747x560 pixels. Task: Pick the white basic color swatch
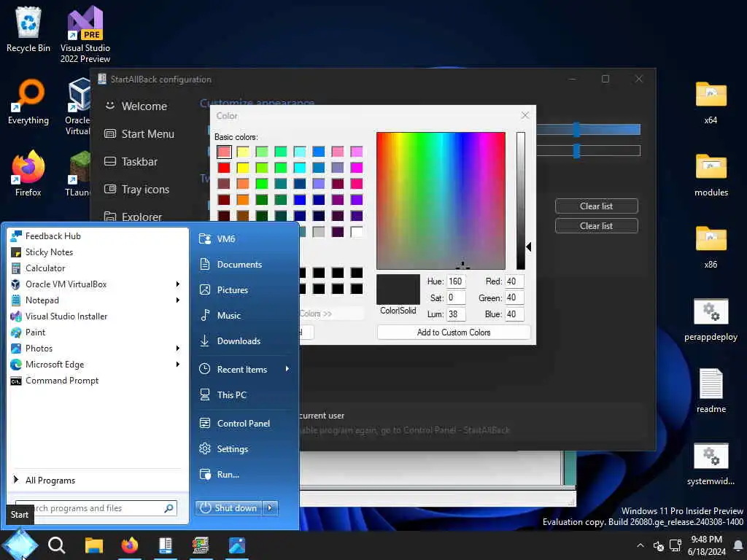(356, 232)
